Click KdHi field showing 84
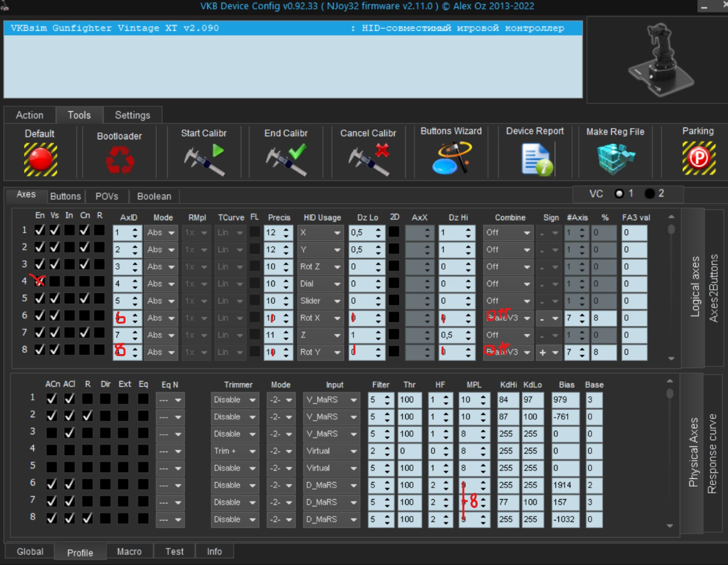This screenshot has height=565, width=728. click(508, 400)
